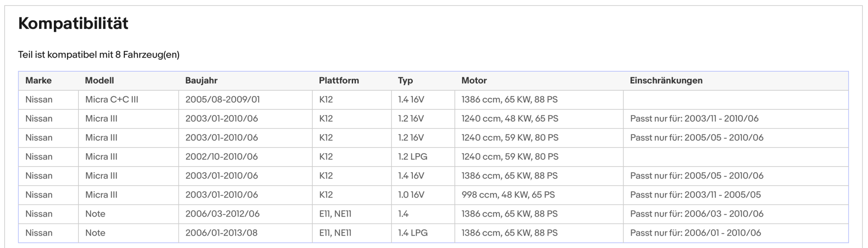Click the 'Plattform' column header
This screenshot has width=868, height=248.
(339, 81)
